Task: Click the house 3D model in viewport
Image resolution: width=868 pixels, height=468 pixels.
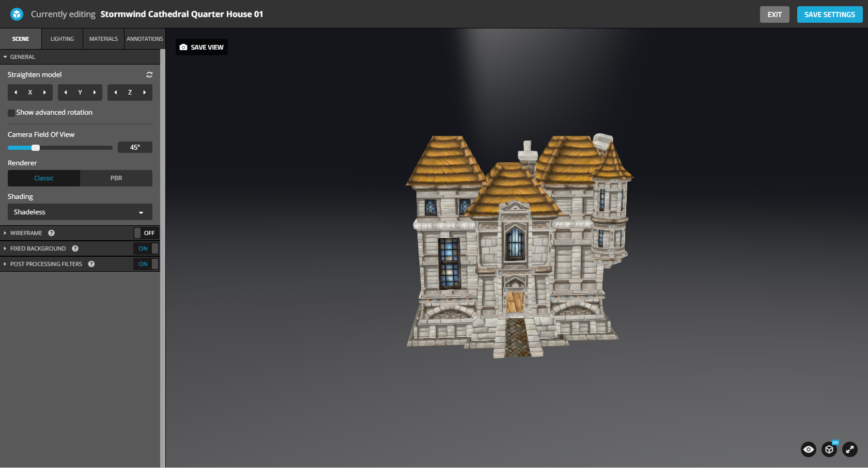Action: pyautogui.click(x=519, y=245)
